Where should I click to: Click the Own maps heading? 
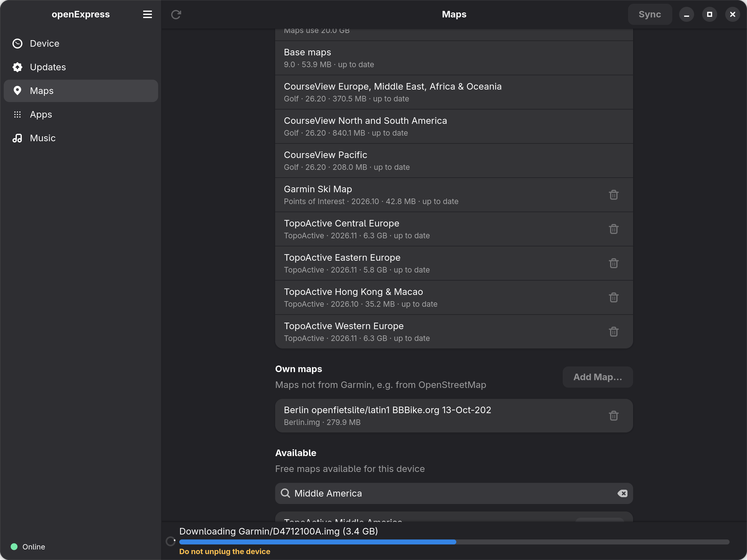tap(298, 369)
